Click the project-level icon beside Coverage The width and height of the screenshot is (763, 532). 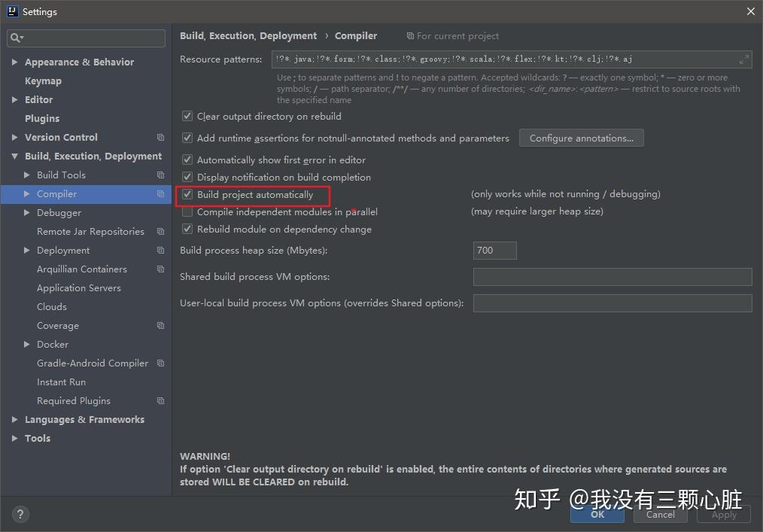[x=160, y=325]
